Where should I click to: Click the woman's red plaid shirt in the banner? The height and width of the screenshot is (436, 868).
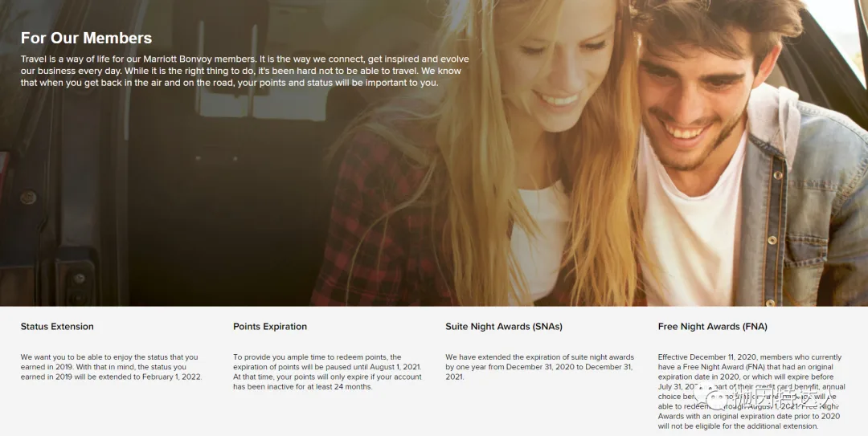382,222
